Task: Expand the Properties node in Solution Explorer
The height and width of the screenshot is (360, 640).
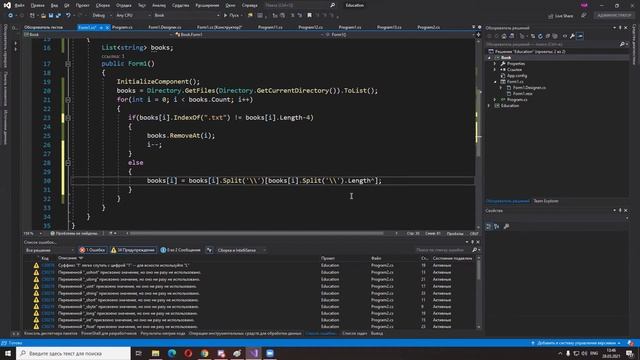Action: tap(495, 64)
